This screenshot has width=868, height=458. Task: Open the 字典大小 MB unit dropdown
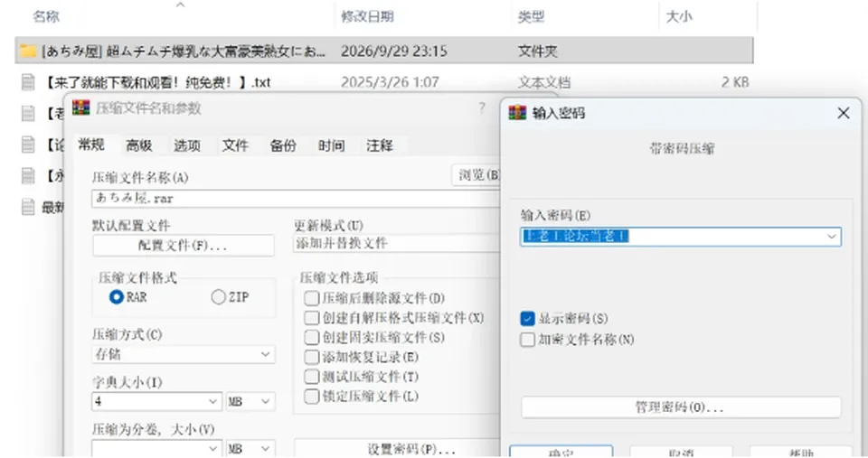250,401
